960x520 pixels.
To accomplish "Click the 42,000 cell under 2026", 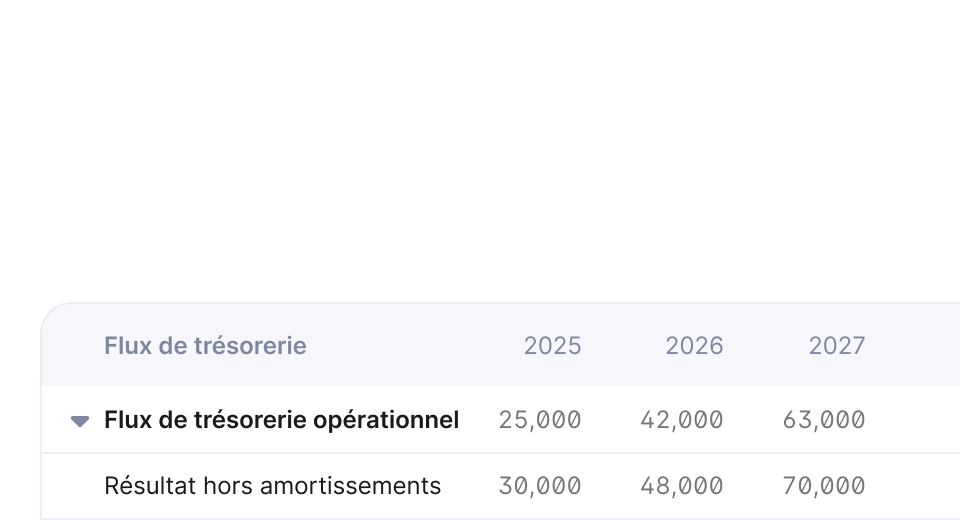I will [x=682, y=420].
